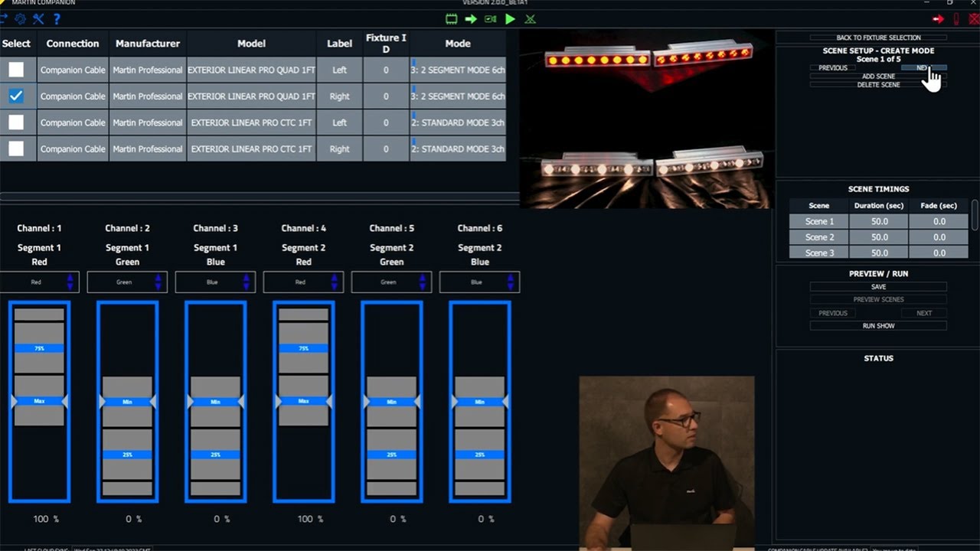Open Channel 3 Blue function dropdown
The width and height of the screenshot is (980, 551).
(215, 282)
